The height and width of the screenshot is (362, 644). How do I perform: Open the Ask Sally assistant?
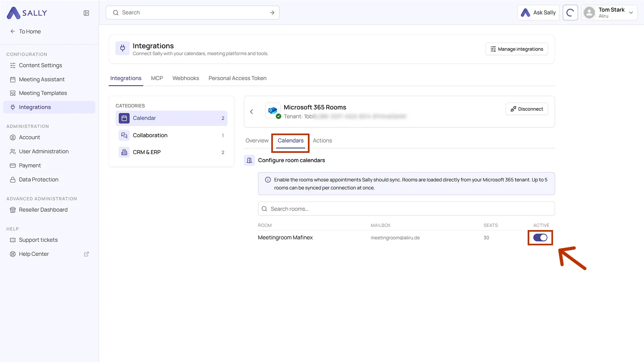pos(538,12)
